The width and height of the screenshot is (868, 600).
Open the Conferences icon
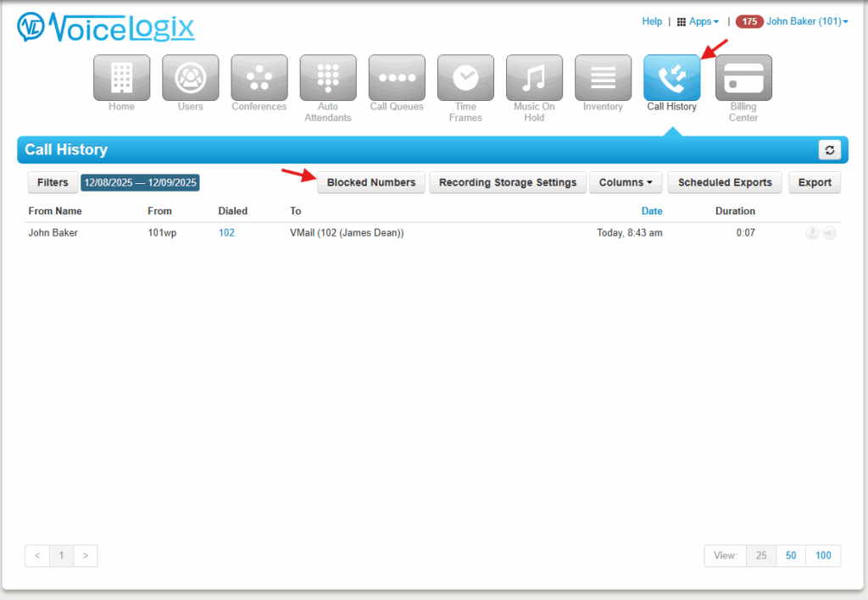pyautogui.click(x=259, y=77)
